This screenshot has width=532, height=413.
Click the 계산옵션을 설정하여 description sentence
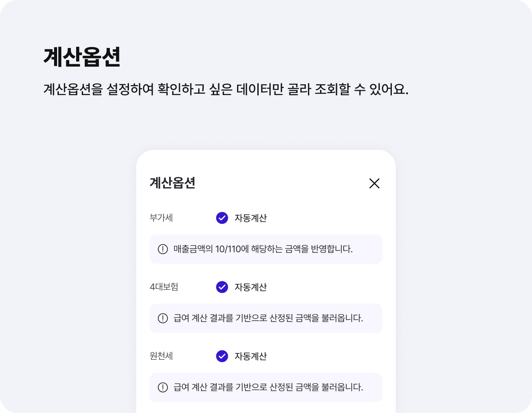point(226,90)
